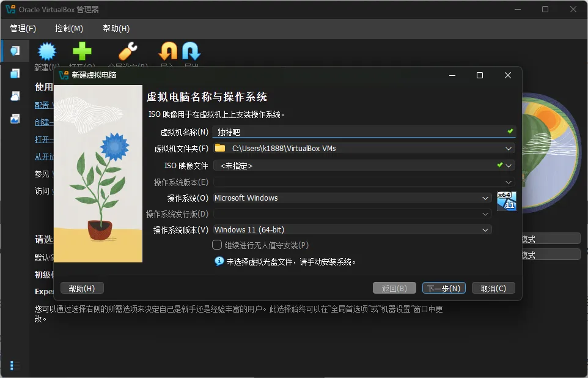The height and width of the screenshot is (378, 588).
Task: Click the 返回(B) back button
Action: click(x=394, y=288)
